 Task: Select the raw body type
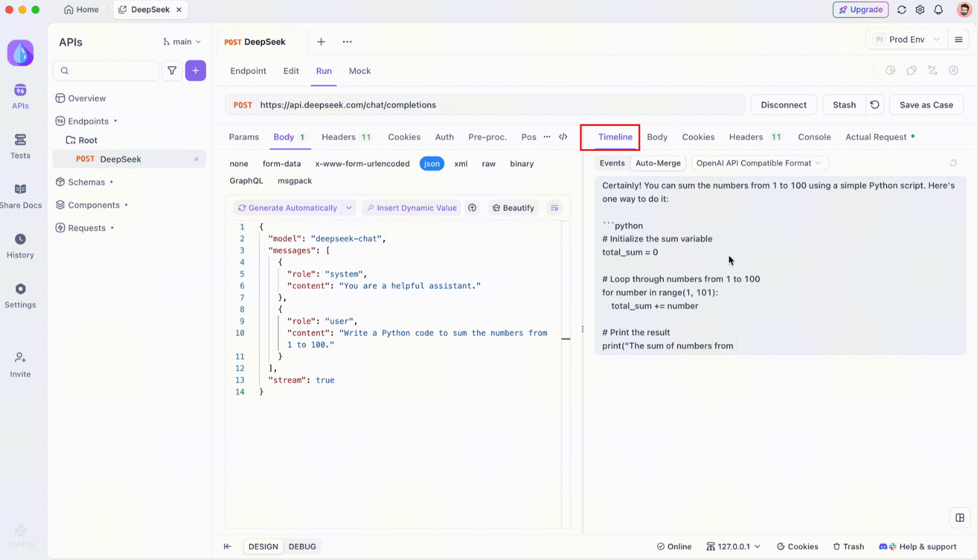[489, 163]
